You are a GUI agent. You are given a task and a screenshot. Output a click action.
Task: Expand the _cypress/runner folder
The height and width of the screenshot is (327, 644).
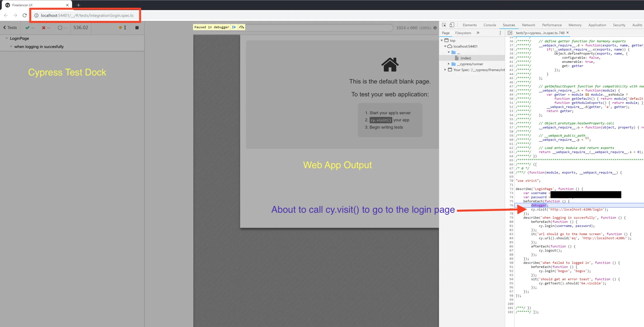(449, 64)
